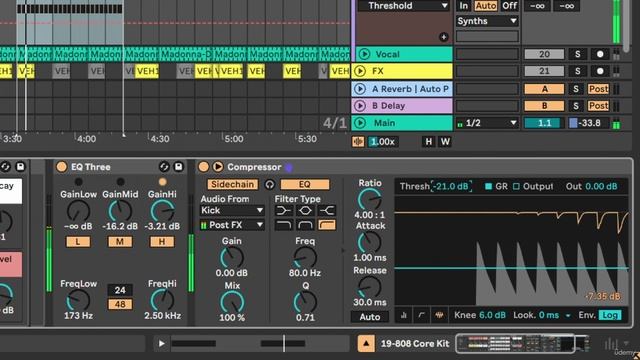
Task: Click hot-swap icon on leftmost device
Action: point(5,167)
